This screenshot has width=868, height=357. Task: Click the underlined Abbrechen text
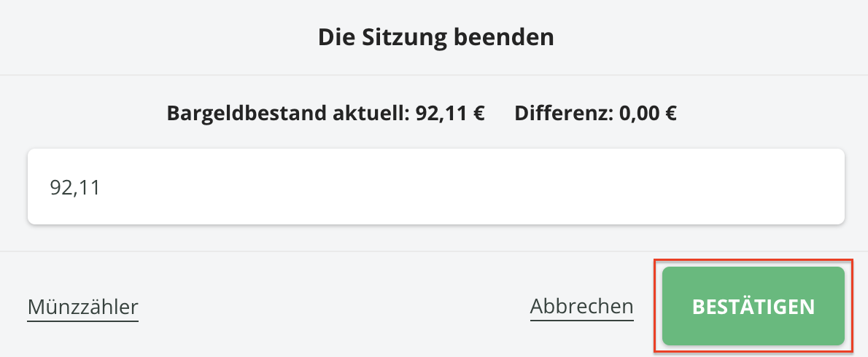coord(581,306)
